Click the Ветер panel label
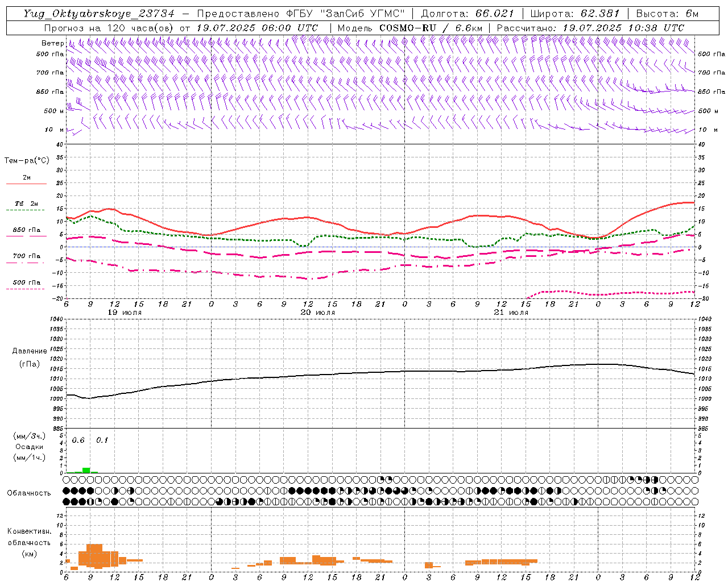The image size is (728, 582). [52, 43]
